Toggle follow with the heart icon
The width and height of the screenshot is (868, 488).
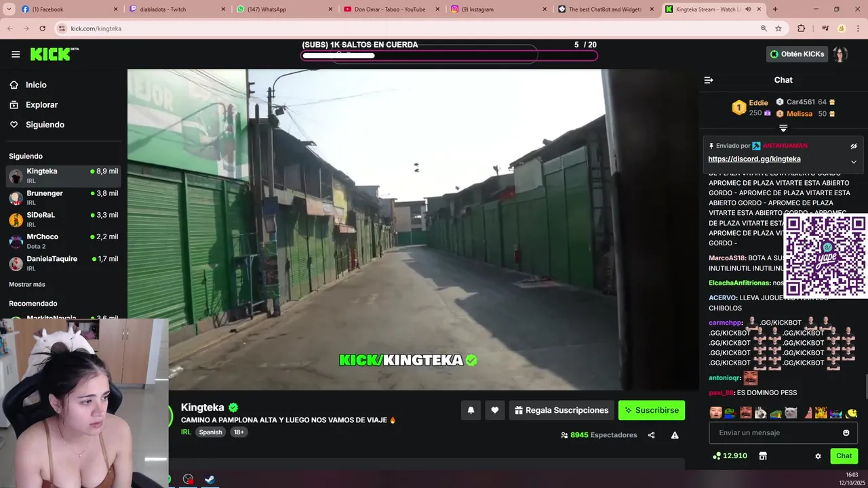[x=495, y=410]
